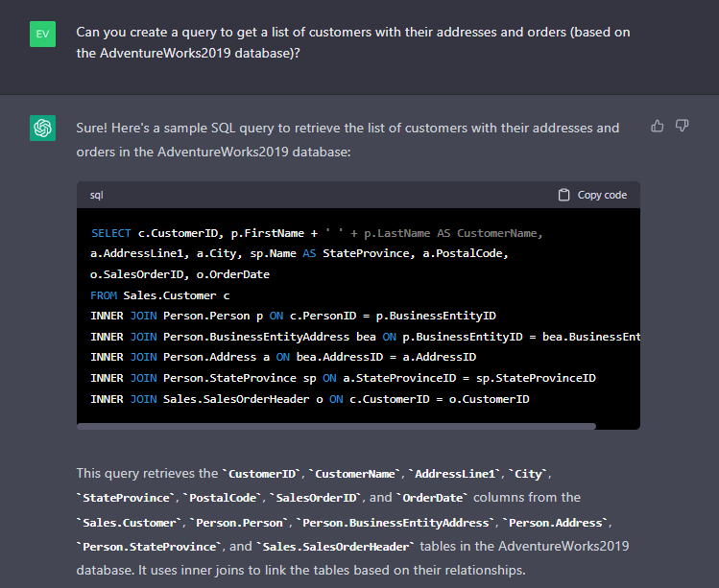
Task: Click the INNER JOIN Person.Person code line
Action: [x=292, y=316]
